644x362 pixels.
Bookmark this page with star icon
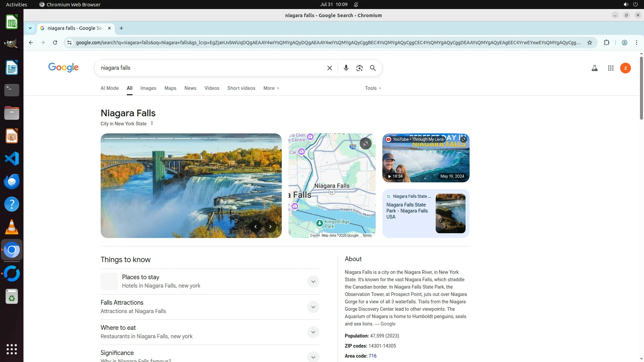click(589, 43)
